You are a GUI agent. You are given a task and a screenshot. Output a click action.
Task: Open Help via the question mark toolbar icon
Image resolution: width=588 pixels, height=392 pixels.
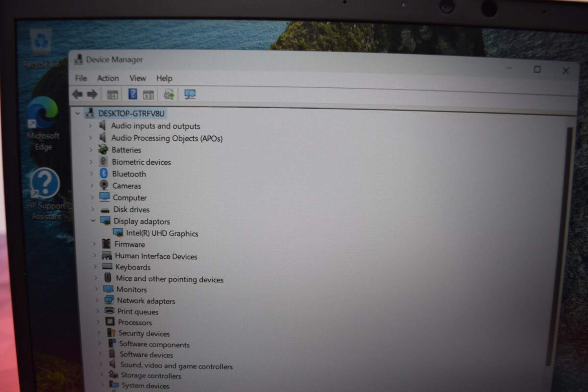click(x=133, y=94)
